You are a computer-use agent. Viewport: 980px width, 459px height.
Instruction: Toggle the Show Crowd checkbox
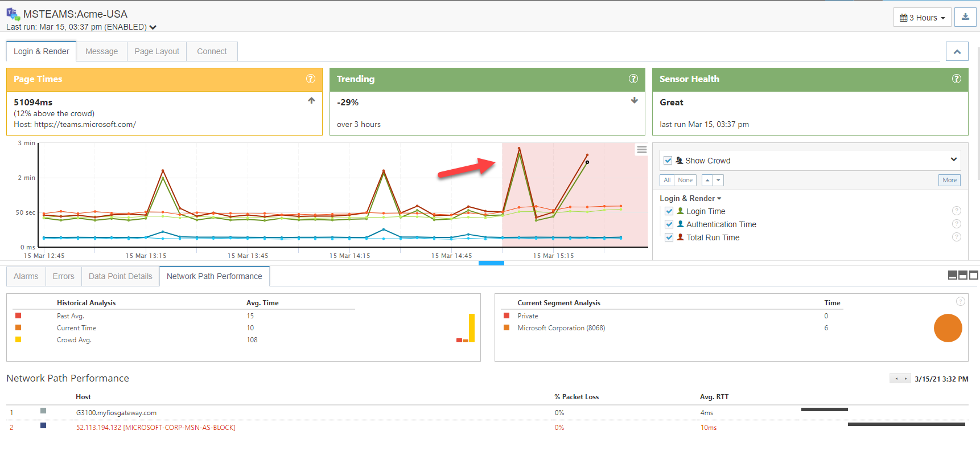tap(668, 161)
